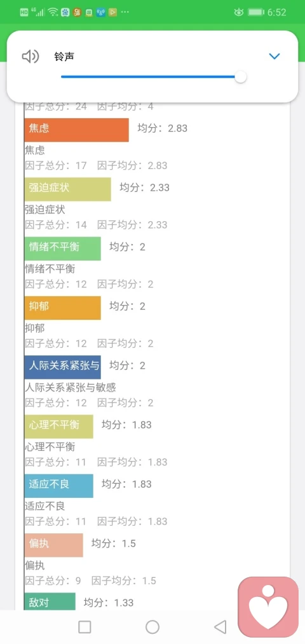The image size is (305, 644).
Task: Tap the Wi-Fi status icon
Action: (x=53, y=12)
